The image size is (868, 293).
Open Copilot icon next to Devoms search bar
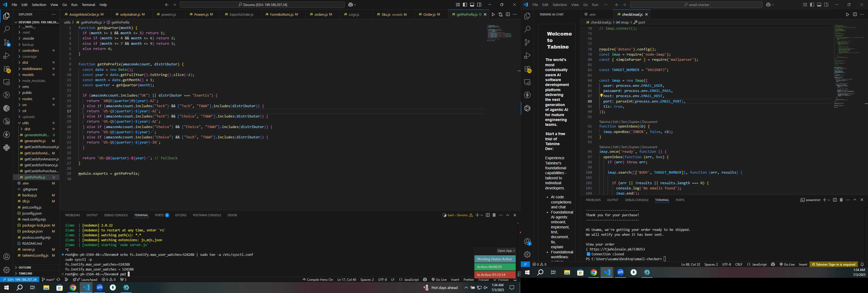pos(351,5)
